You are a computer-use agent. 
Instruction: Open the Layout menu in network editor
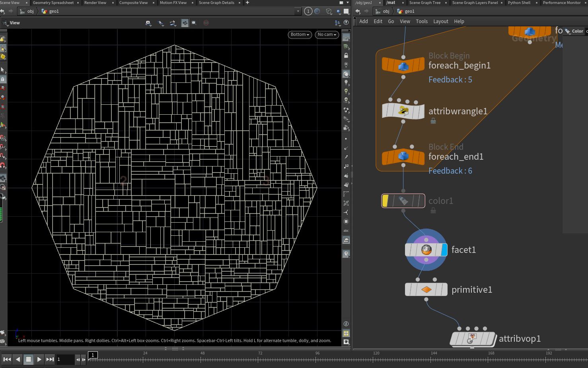click(440, 22)
